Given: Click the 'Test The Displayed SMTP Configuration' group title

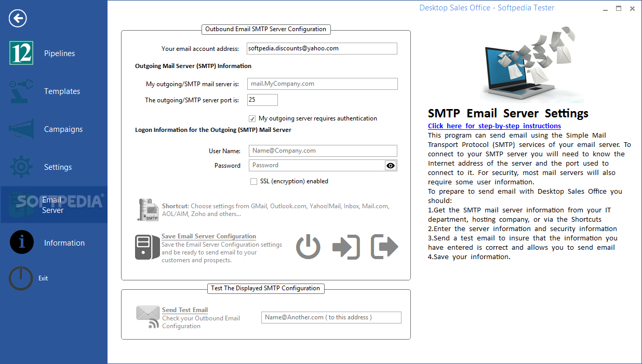Looking at the screenshot, I should coord(265,288).
